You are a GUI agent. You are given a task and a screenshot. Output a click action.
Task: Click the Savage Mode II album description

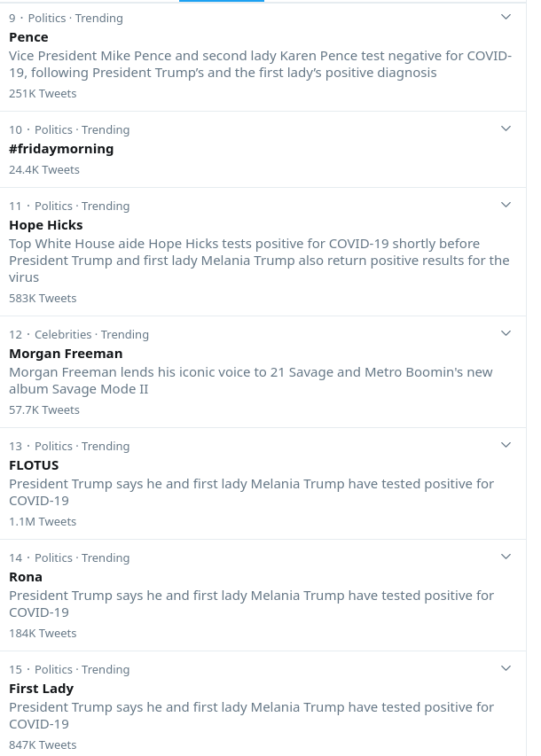(250, 380)
